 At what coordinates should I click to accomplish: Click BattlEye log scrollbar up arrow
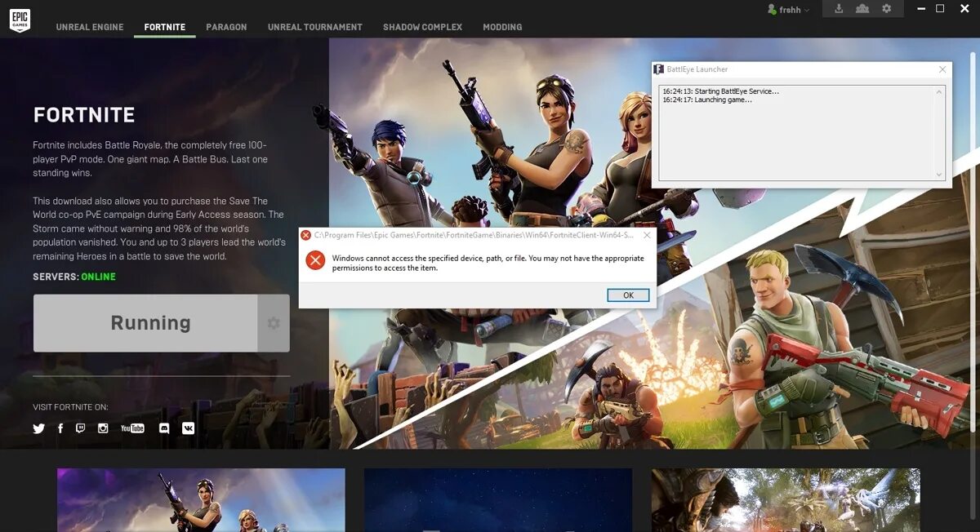939,91
